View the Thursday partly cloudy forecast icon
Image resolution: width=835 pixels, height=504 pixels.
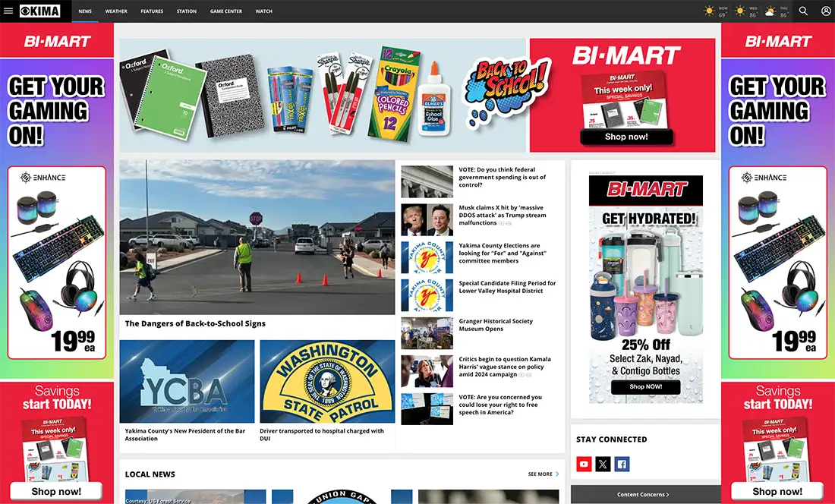click(770, 11)
